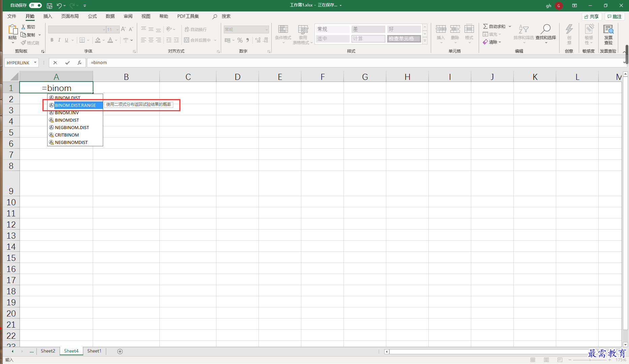
Task: Switch to Normal view icon in status bar
Action: [533, 360]
